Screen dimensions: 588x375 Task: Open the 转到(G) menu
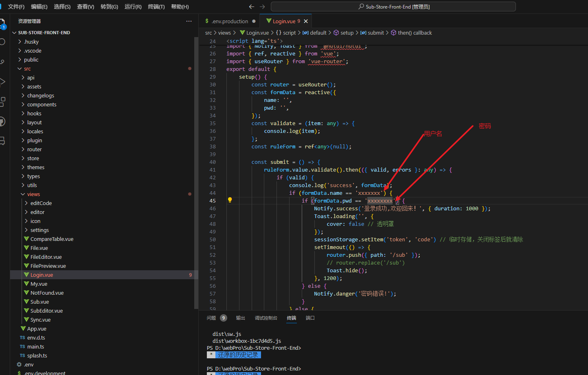point(109,7)
